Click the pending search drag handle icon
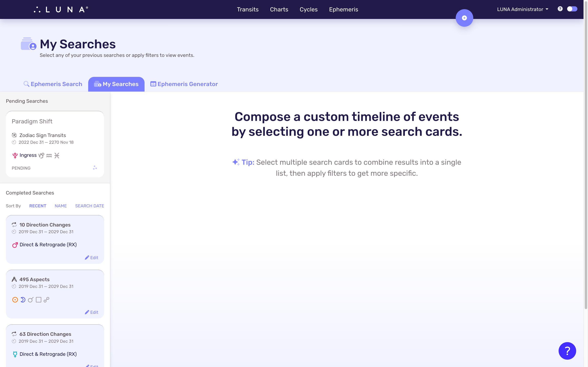 (95, 168)
